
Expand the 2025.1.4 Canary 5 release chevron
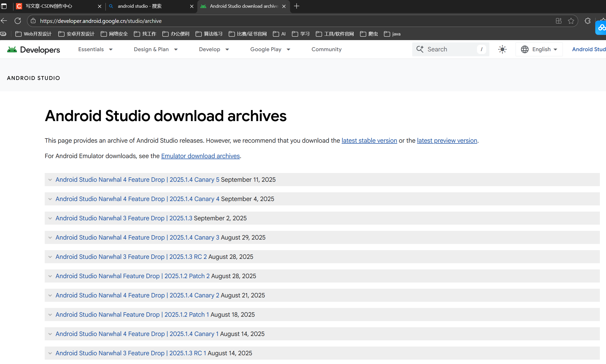pyautogui.click(x=50, y=180)
